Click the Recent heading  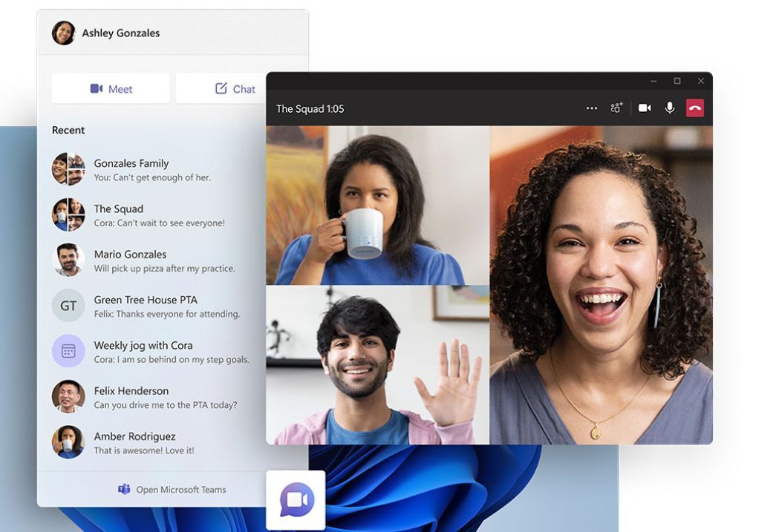click(68, 130)
